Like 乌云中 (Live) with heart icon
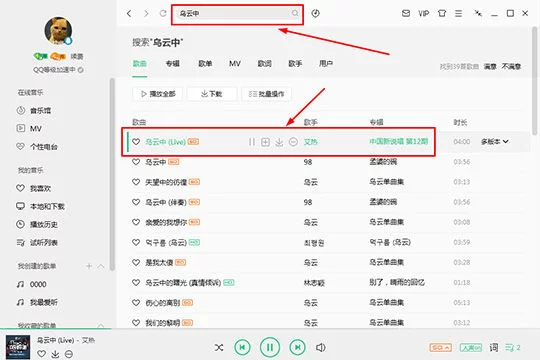The width and height of the screenshot is (540, 360). click(x=136, y=142)
